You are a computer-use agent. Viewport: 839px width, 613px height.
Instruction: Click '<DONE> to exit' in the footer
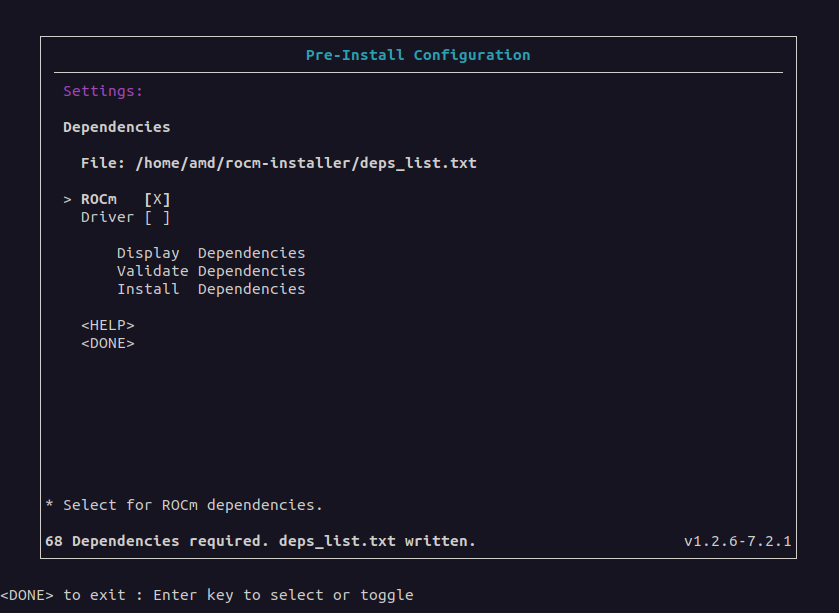click(x=63, y=595)
